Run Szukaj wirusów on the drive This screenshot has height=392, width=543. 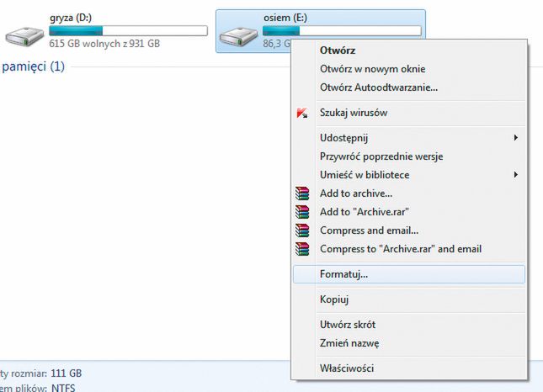pyautogui.click(x=409, y=113)
